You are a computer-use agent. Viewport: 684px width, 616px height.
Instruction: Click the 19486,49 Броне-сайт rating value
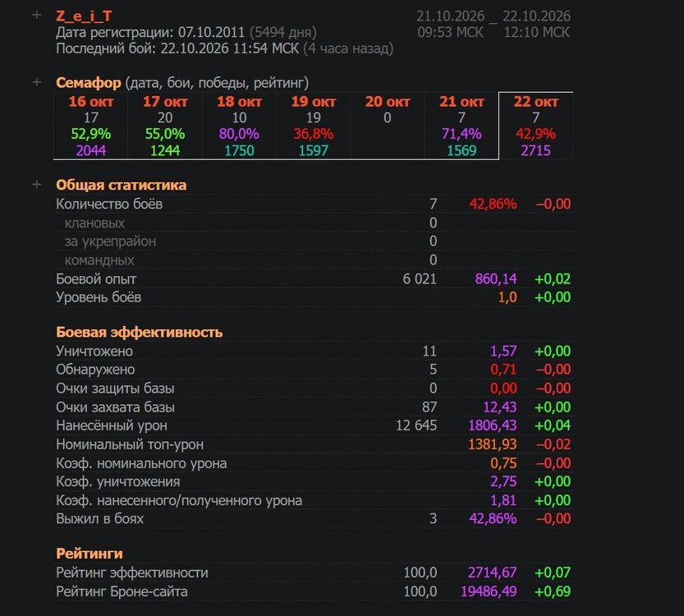click(489, 591)
